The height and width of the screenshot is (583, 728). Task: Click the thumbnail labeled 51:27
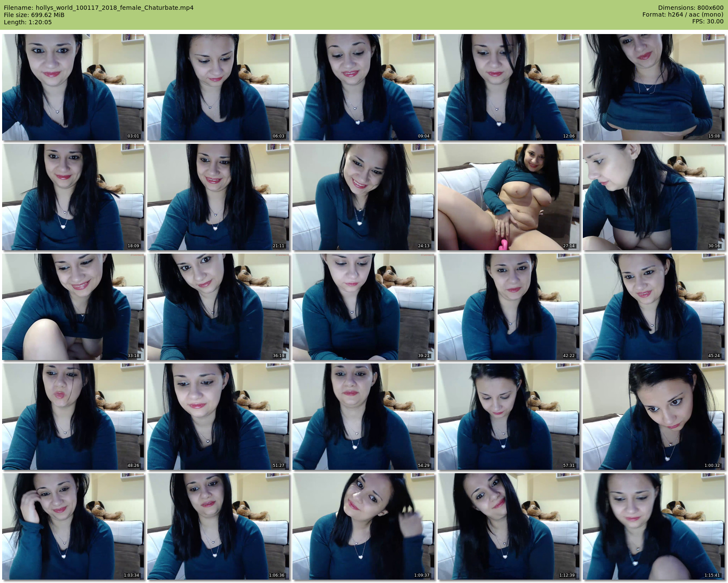(x=218, y=417)
